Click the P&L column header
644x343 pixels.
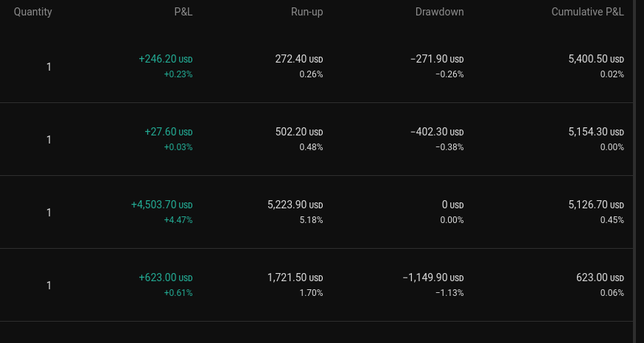pos(183,12)
